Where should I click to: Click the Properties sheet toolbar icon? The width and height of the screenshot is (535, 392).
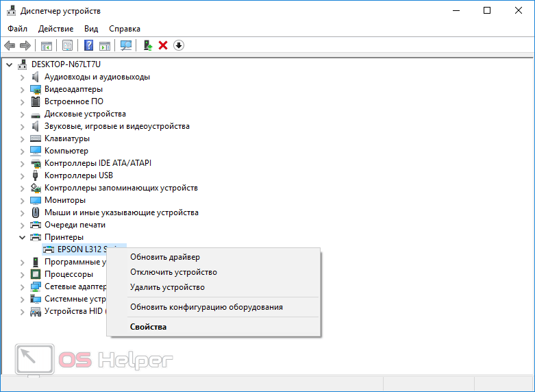coord(68,45)
